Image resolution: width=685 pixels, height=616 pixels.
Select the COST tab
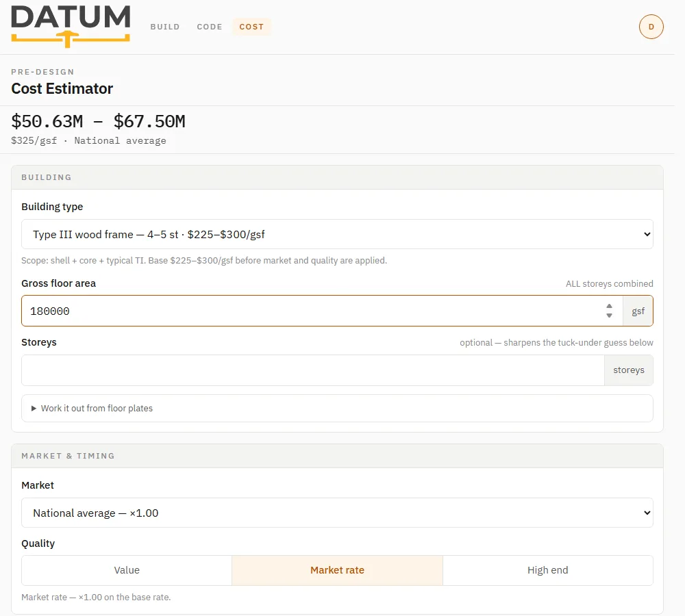click(251, 27)
